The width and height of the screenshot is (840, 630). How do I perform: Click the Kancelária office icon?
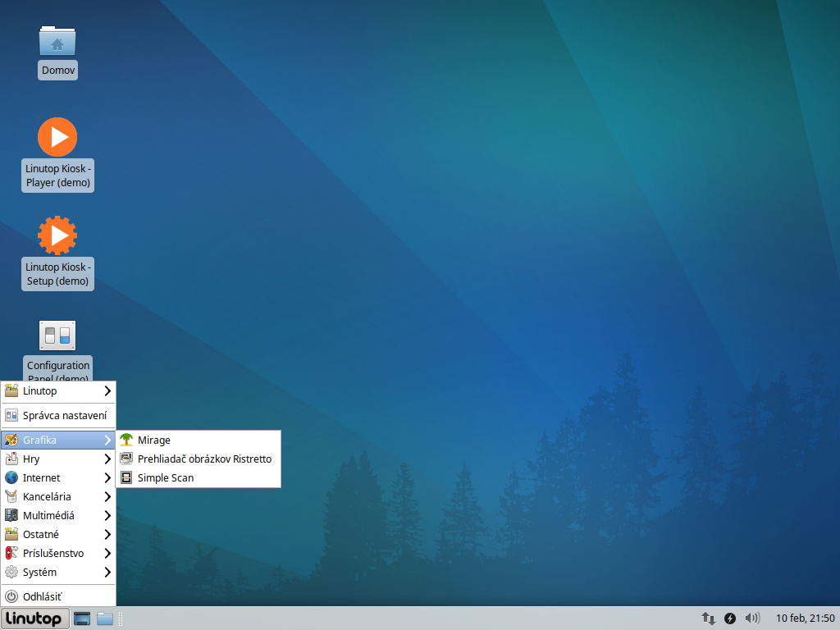[11, 496]
